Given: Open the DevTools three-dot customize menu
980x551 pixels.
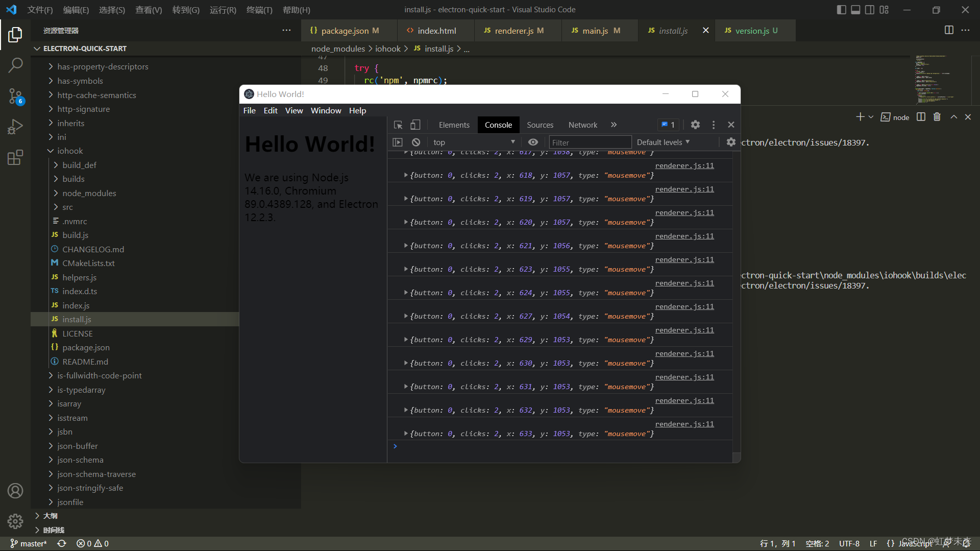Looking at the screenshot, I should 714,125.
